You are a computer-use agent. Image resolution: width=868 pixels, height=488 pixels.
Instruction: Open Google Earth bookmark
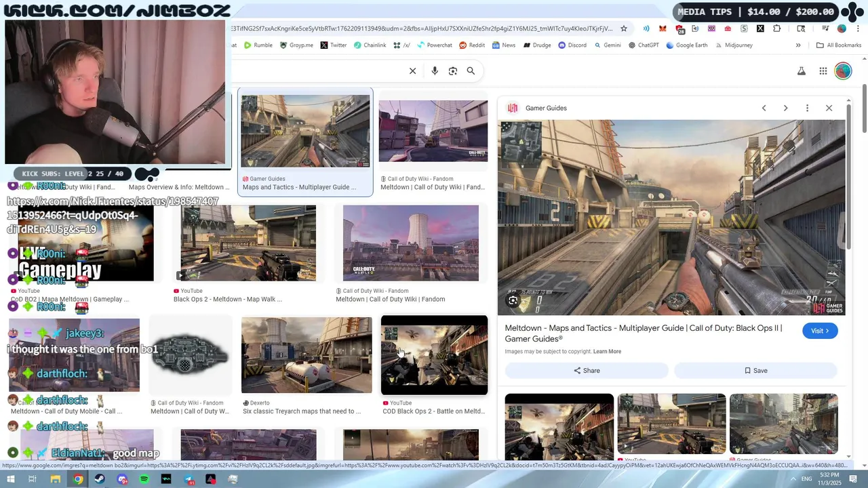pyautogui.click(x=687, y=45)
